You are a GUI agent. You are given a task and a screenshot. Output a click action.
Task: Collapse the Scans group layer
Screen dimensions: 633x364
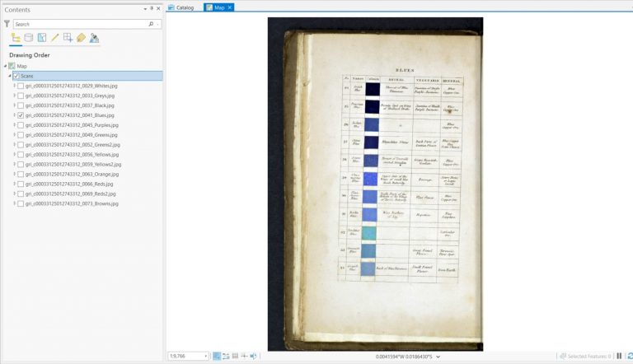[10, 76]
